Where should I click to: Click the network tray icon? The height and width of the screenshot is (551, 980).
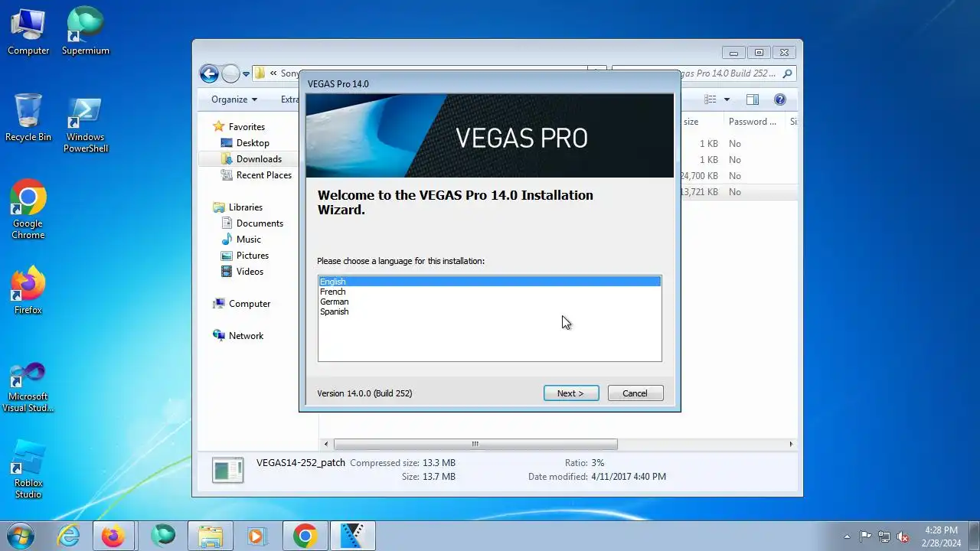coord(884,536)
